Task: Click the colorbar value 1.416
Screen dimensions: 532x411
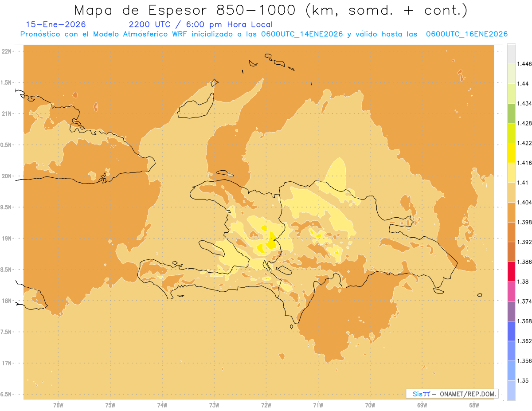Action: tap(524, 163)
